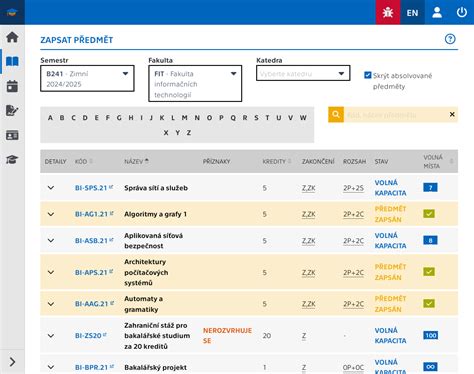
Task: Switch language to EN
Action: pos(412,13)
